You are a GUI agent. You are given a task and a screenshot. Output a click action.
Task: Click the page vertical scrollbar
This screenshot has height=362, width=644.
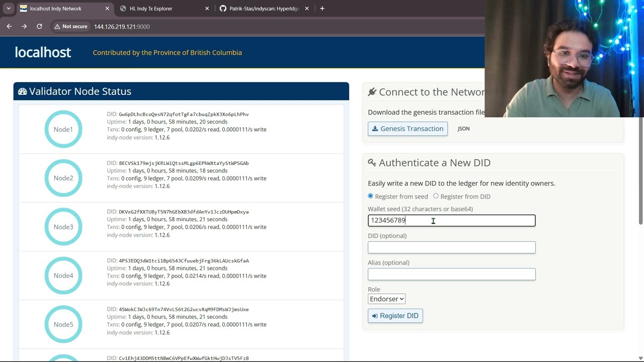click(641, 171)
